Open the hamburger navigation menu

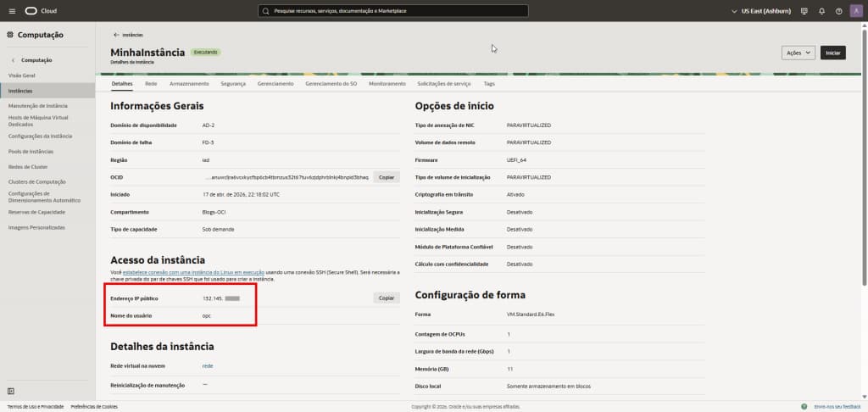11,11
